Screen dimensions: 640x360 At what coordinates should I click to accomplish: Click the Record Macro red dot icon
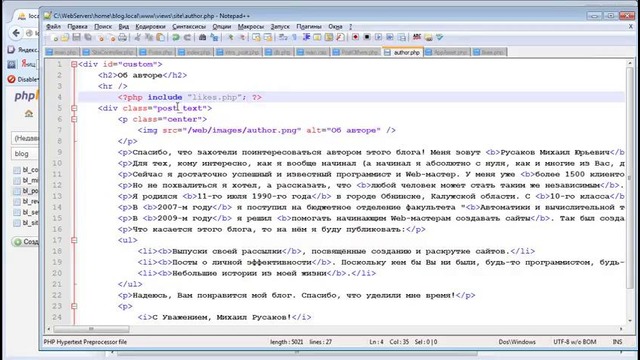[356, 37]
